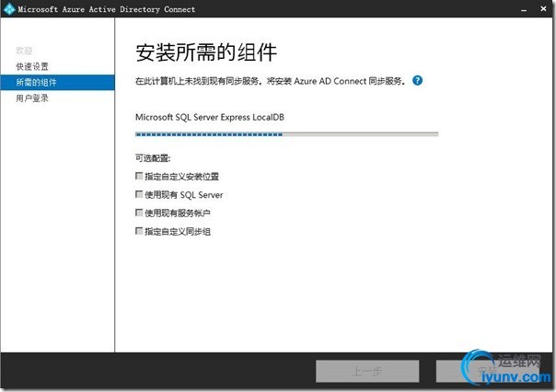This screenshot has width=556, height=392.
Task: Select the 所需的组件 sidebar step
Action: pos(57,82)
